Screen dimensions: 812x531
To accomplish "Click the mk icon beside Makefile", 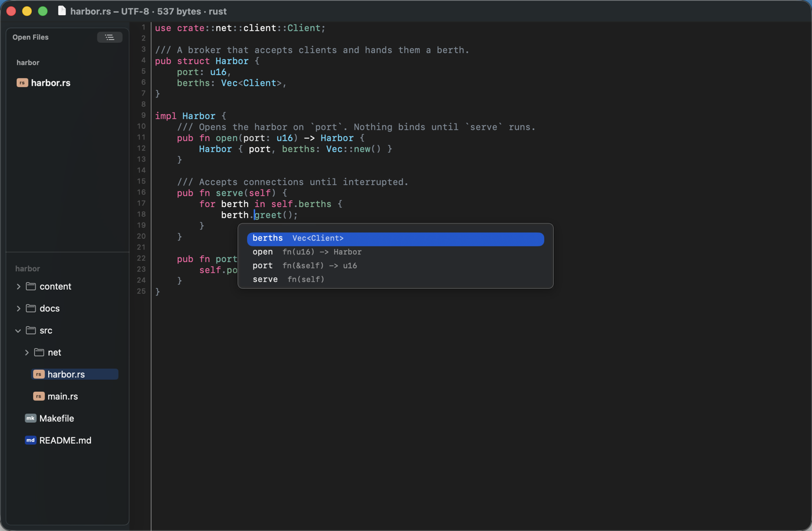I will point(30,419).
